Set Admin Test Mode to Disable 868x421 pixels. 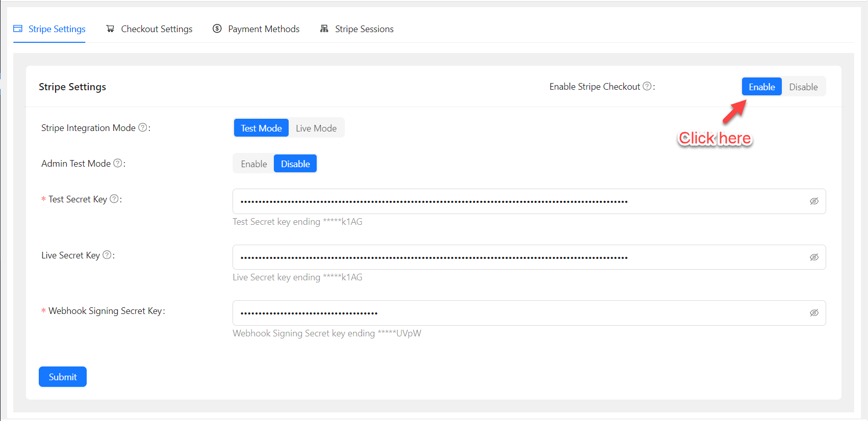295,164
